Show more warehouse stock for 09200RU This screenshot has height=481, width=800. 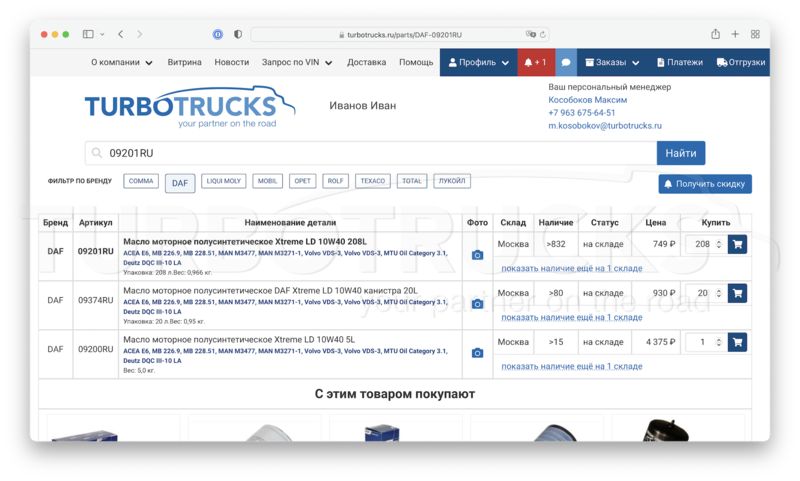pos(571,366)
